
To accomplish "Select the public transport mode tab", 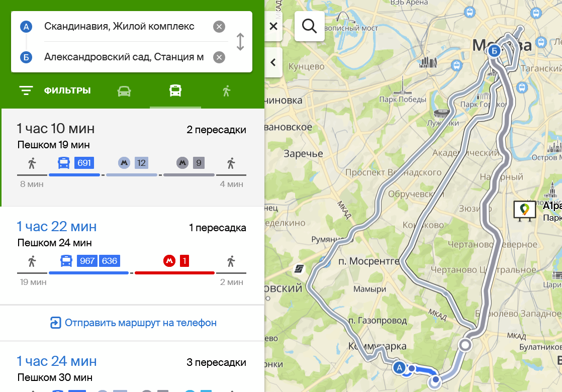I will pyautogui.click(x=175, y=90).
